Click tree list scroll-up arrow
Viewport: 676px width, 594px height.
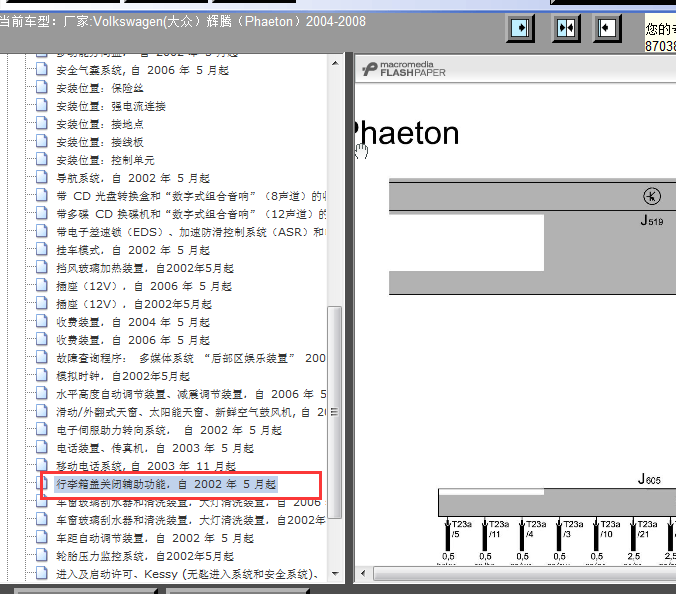click(335, 64)
